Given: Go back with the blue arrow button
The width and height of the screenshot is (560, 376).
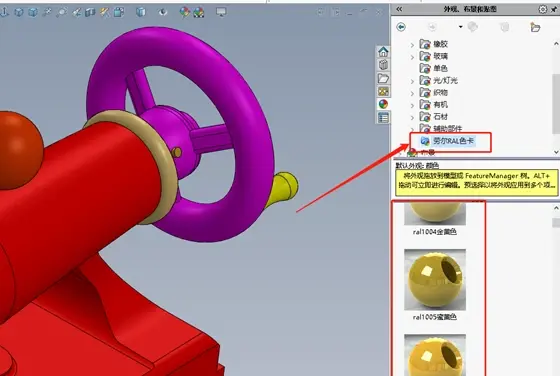Looking at the screenshot, I should (x=401, y=27).
